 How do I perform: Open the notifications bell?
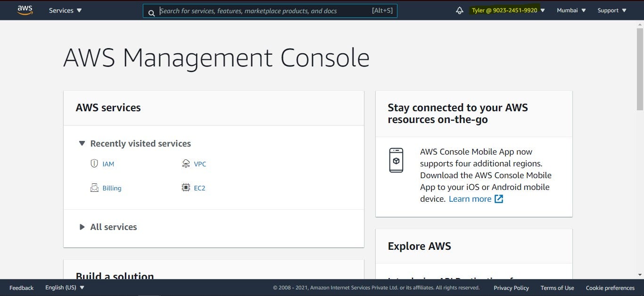tap(460, 10)
